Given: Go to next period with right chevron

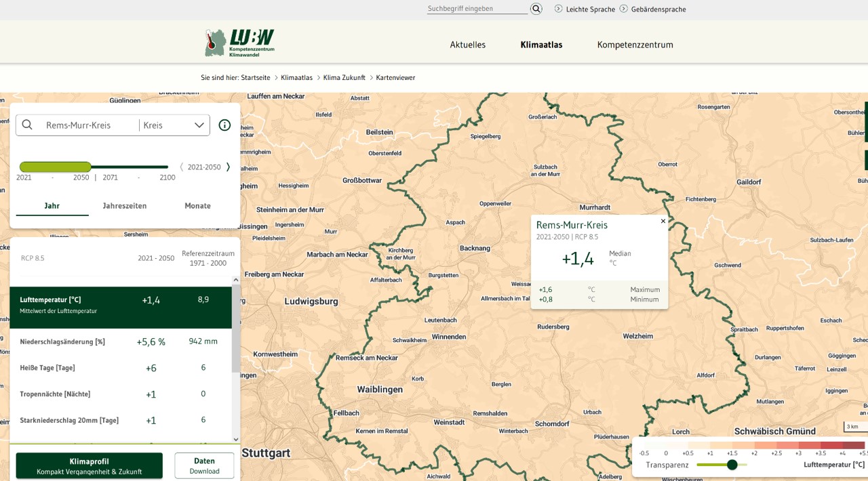Looking at the screenshot, I should (x=228, y=167).
